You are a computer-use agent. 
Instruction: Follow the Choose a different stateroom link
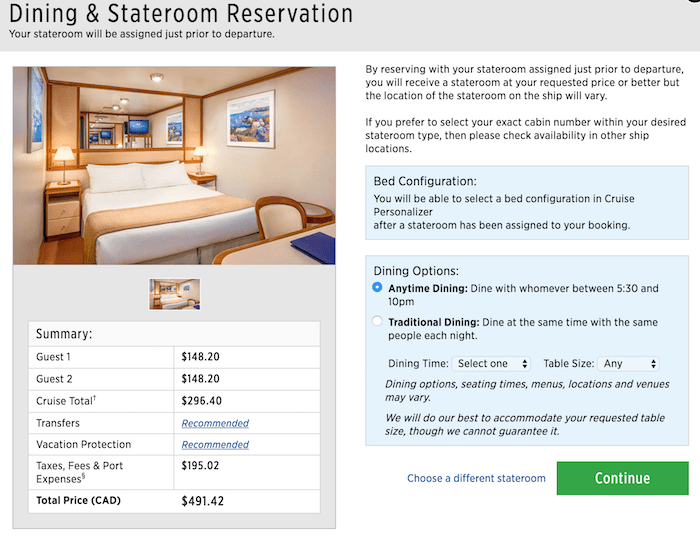(x=476, y=478)
